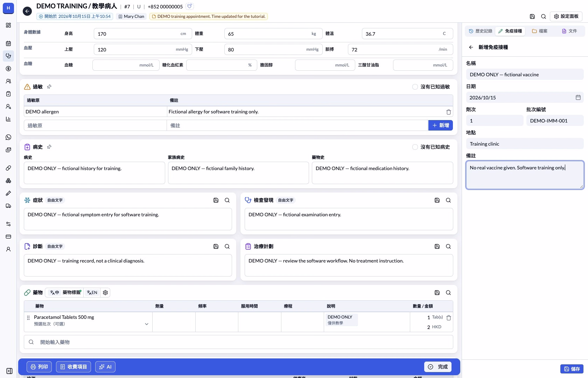Switch 診斷 自由文字 mode selector
The width and height of the screenshot is (588, 378).
point(55,246)
